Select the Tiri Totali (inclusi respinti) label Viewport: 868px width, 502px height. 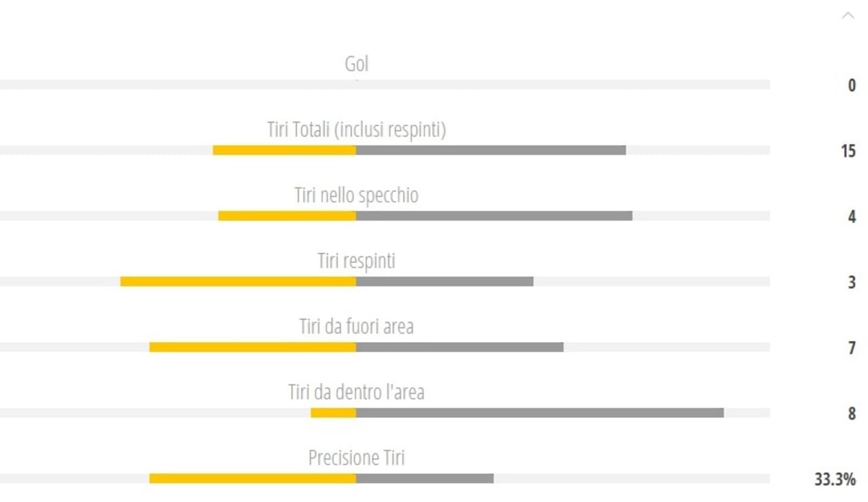pyautogui.click(x=357, y=130)
